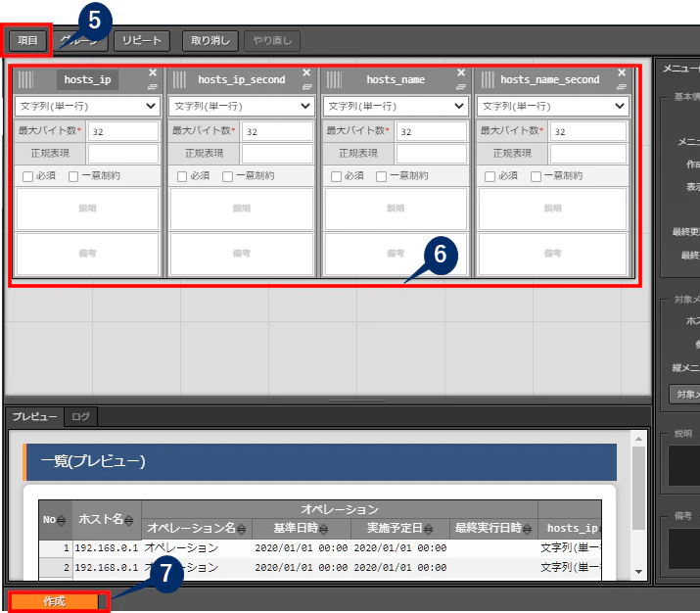Click the 192.168.0.1 cell in row 2
Image resolution: width=700 pixels, height=613 pixels.
(x=107, y=568)
